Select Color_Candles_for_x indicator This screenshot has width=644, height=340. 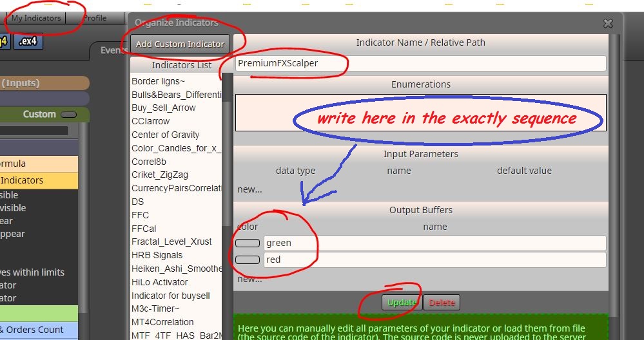[x=176, y=148]
